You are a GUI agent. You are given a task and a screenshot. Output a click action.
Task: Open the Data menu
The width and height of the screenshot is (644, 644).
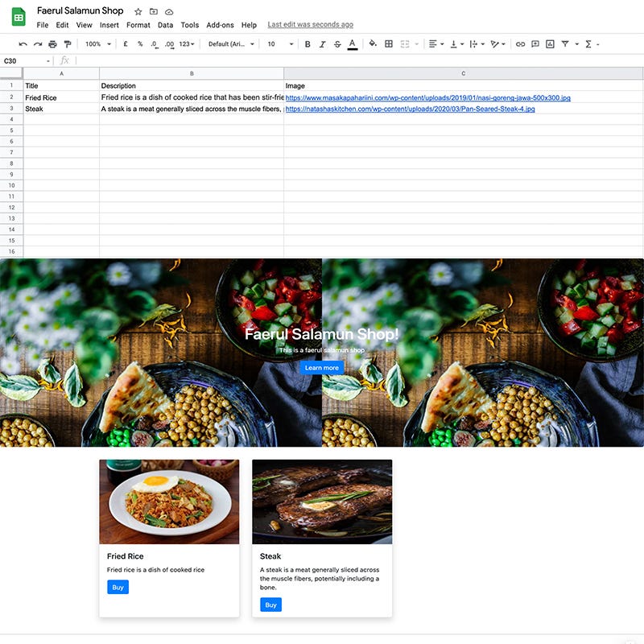pyautogui.click(x=165, y=25)
